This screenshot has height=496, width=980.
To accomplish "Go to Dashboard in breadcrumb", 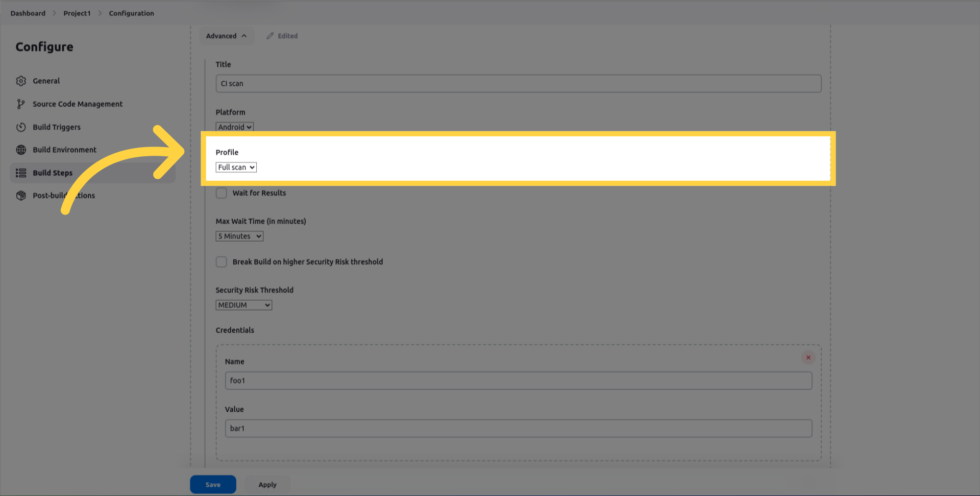I will [x=28, y=13].
